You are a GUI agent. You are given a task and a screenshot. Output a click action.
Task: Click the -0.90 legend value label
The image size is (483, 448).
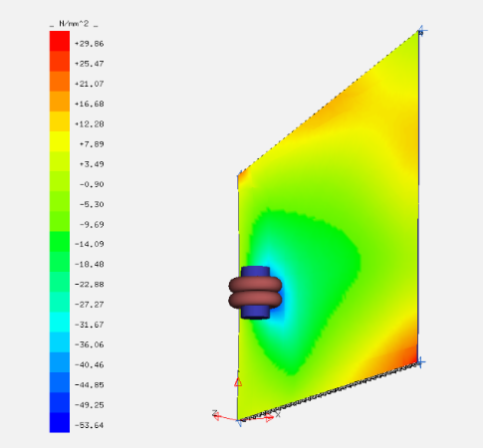click(92, 184)
